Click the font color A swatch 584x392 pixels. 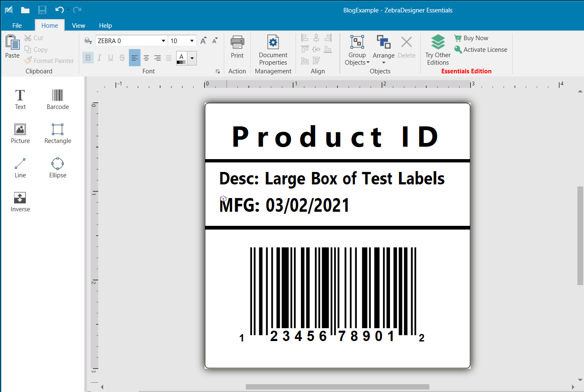click(x=181, y=58)
